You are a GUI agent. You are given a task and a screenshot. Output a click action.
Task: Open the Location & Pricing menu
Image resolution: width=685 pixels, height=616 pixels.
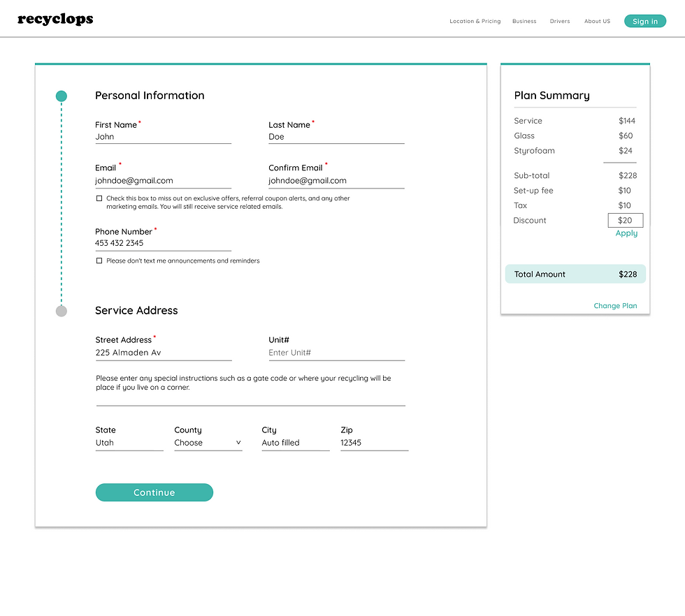tap(475, 21)
